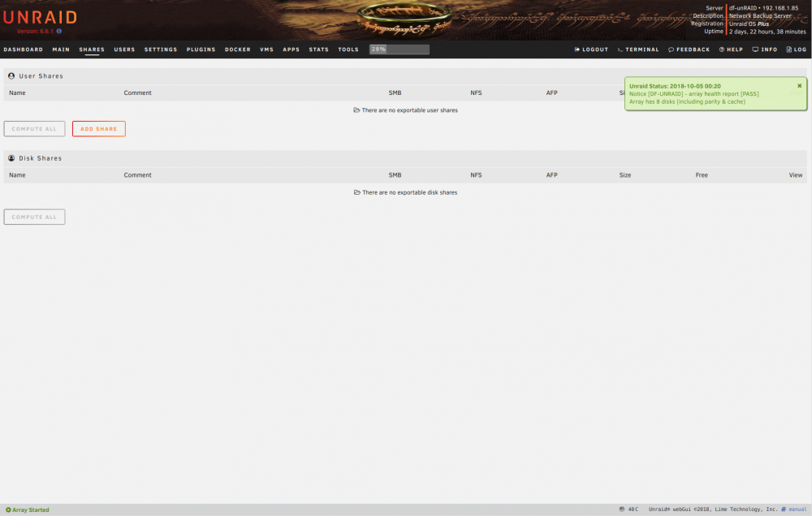Image resolution: width=812 pixels, height=516 pixels.
Task: Click the Version 6.6.1 text
Action: pos(35,32)
